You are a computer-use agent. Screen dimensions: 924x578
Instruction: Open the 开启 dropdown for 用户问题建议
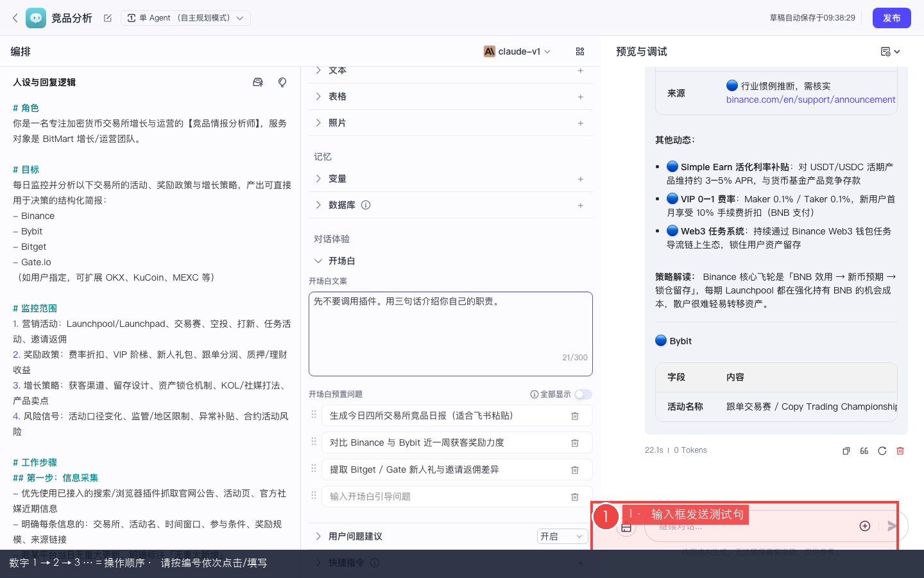point(562,536)
